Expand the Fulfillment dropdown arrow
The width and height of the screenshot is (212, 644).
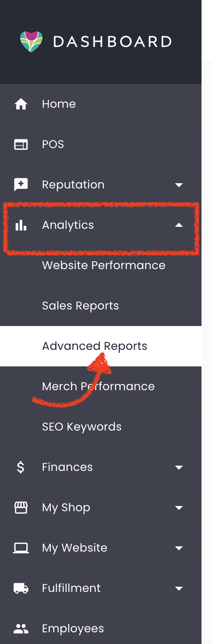(x=179, y=589)
